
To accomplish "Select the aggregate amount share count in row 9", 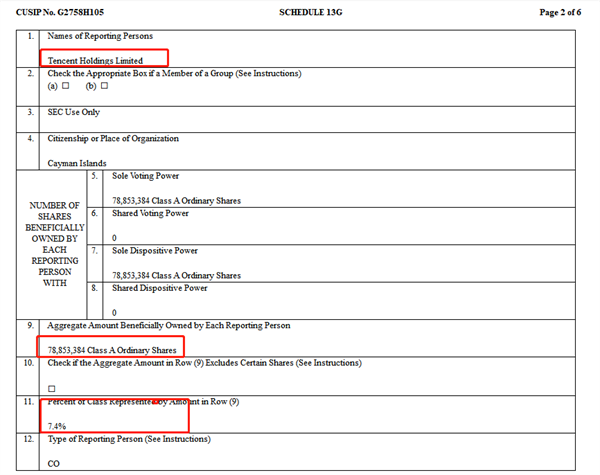I will coord(112,350).
